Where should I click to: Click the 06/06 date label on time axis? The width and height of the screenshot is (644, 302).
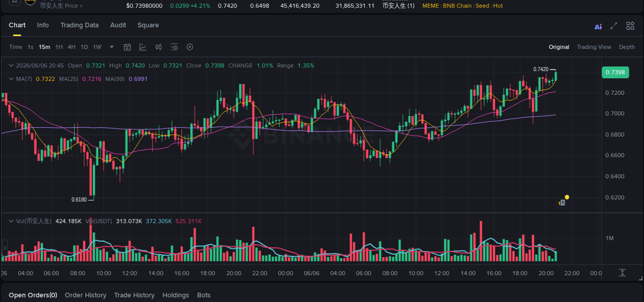(312, 273)
